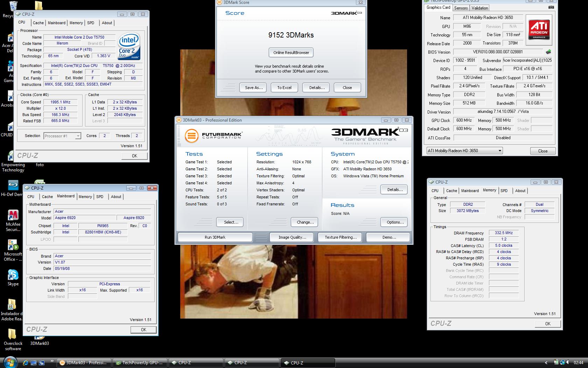This screenshot has height=368, width=588.
Task: Click Details... under System section
Action: pos(395,190)
